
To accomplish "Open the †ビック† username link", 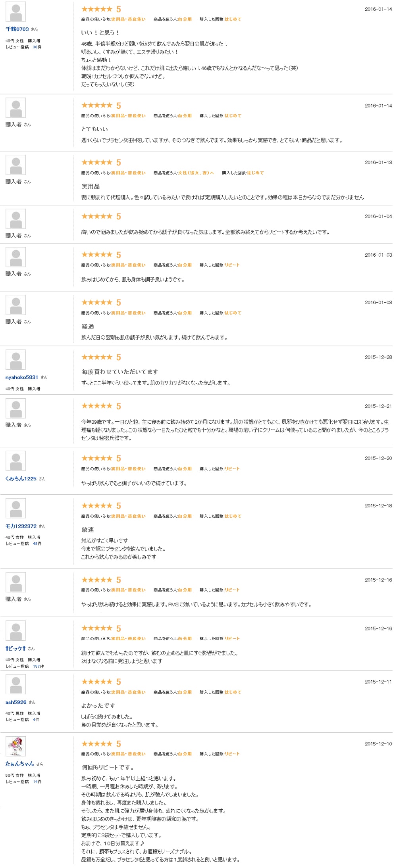I will tap(15, 649).
